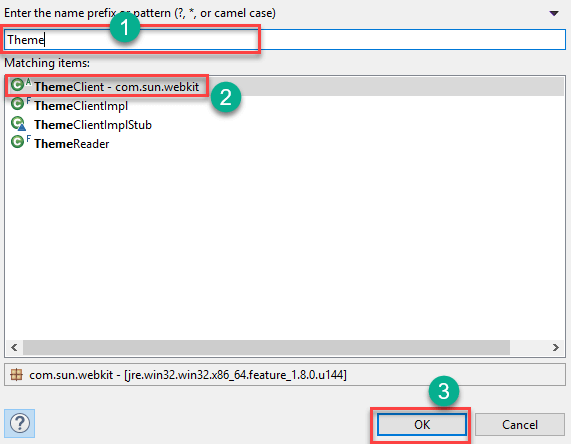Select the ThemeClientImpl item
Image resolution: width=571 pixels, height=444 pixels.
[81, 106]
